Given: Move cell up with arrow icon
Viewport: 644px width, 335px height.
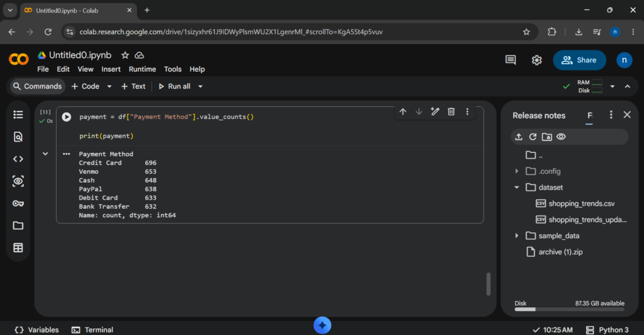Looking at the screenshot, I should (403, 112).
